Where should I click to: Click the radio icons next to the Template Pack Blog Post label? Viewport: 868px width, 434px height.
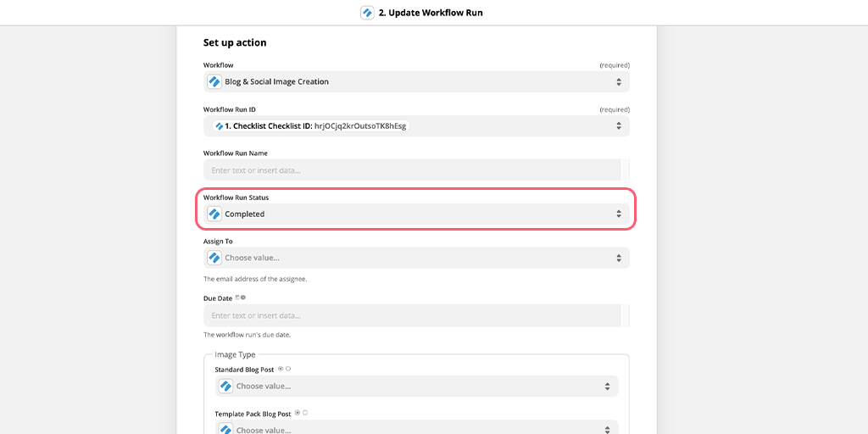(x=302, y=413)
